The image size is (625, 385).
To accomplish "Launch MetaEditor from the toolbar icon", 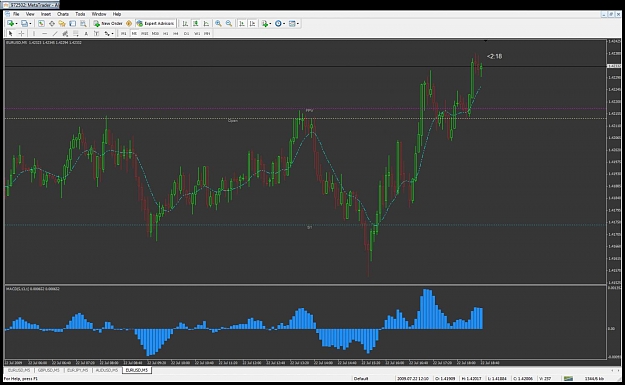I will click(x=129, y=24).
